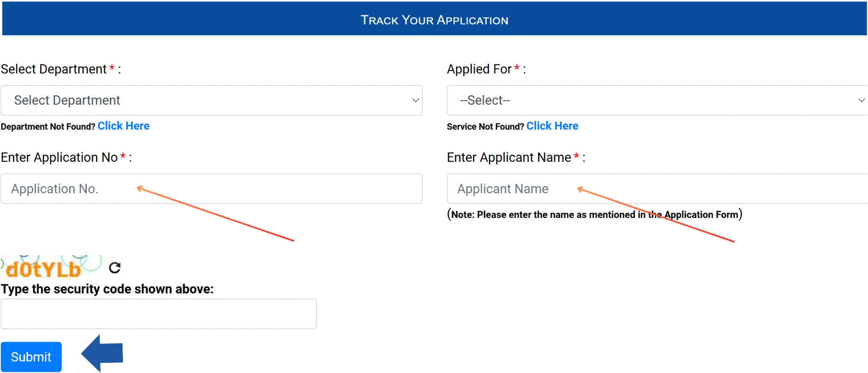Screen dimensions: 868x373
Task: Click into the Applicant Name text field
Action: [x=656, y=189]
